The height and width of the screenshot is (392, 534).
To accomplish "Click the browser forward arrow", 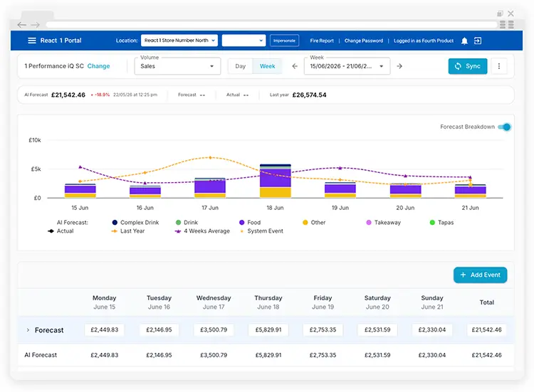I will pyautogui.click(x=36, y=25).
